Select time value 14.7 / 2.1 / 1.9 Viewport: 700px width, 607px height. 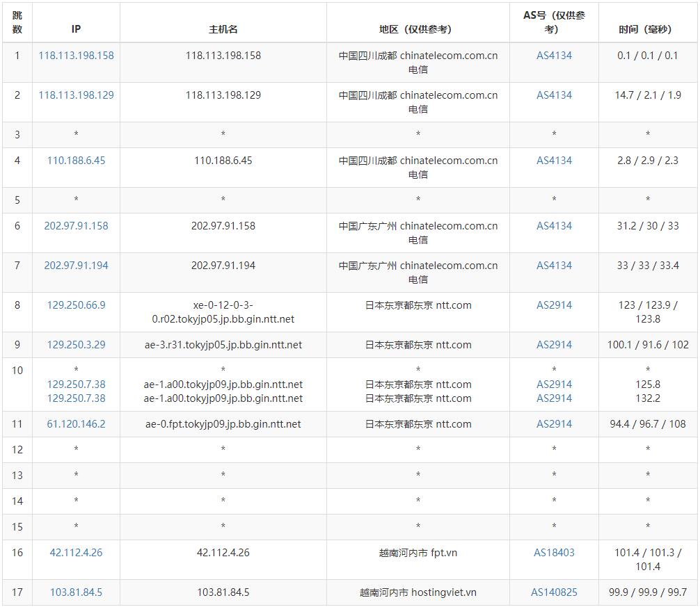point(648,95)
